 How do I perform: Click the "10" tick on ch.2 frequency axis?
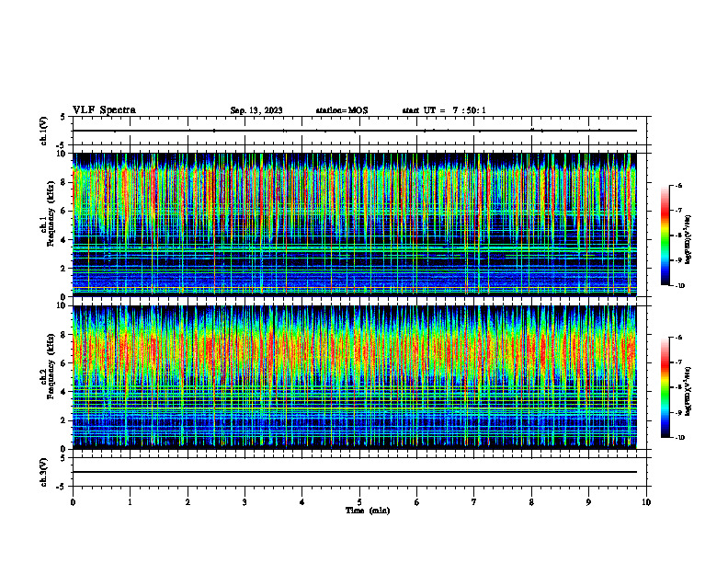click(x=62, y=306)
